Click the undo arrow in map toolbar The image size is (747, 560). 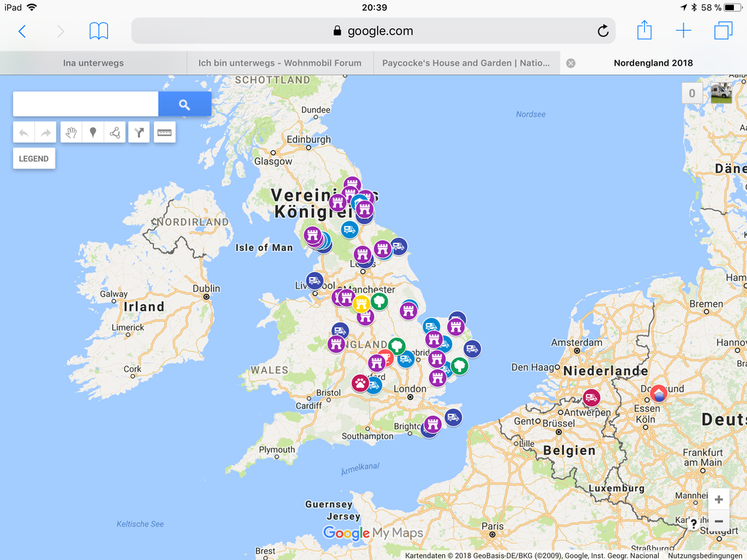pos(24,133)
